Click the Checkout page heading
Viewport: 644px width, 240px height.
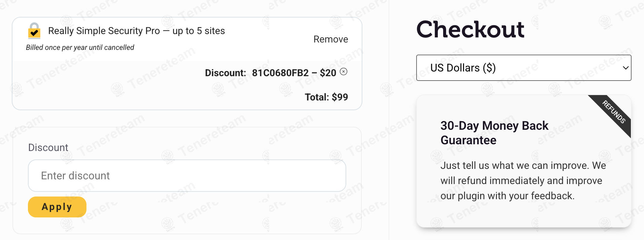[470, 29]
